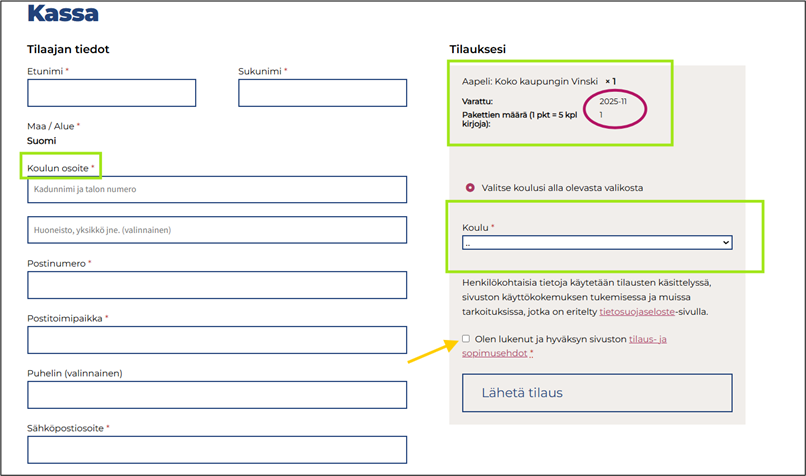The width and height of the screenshot is (806, 476).
Task: Click the Etunimi input field
Action: (x=111, y=93)
